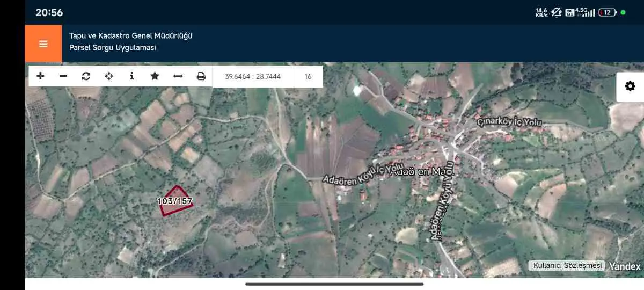
Task: Open favorites with the star icon
Action: (155, 76)
